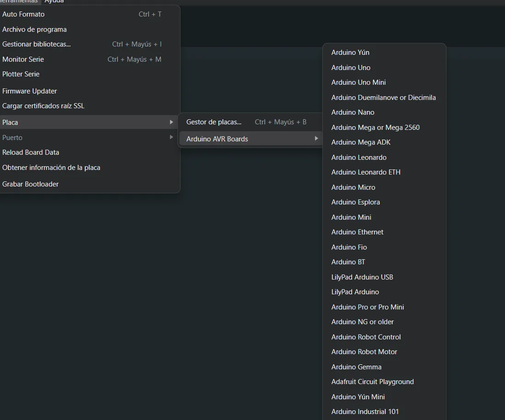This screenshot has width=505, height=420.
Task: Select Arduino Leonardo ETH board
Action: point(384,172)
